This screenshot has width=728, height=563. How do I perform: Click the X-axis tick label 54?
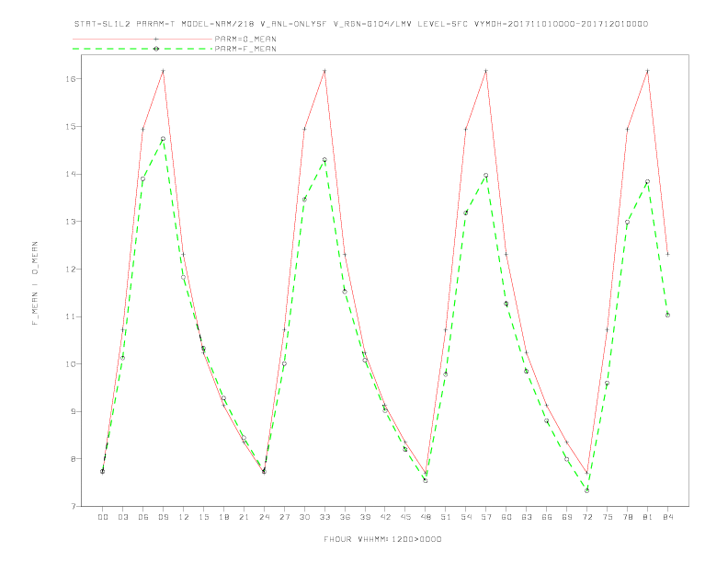coord(466,517)
